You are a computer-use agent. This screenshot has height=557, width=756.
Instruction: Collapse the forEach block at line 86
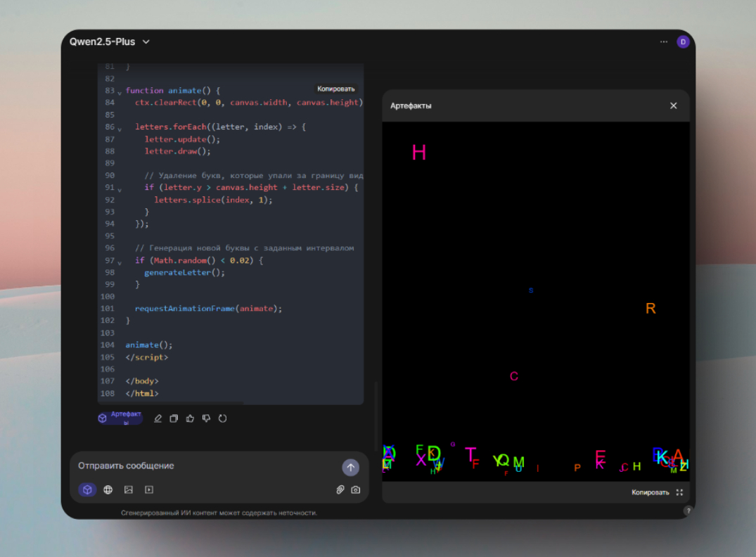120,128
